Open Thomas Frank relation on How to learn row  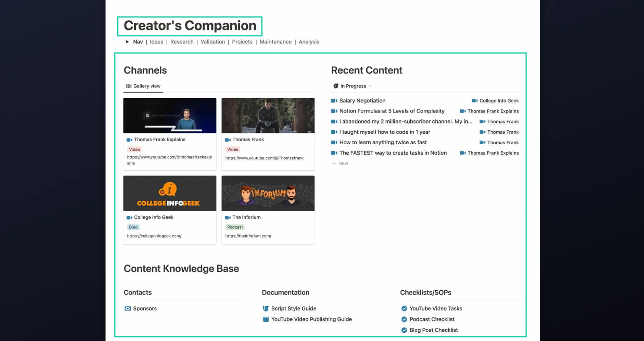(499, 142)
